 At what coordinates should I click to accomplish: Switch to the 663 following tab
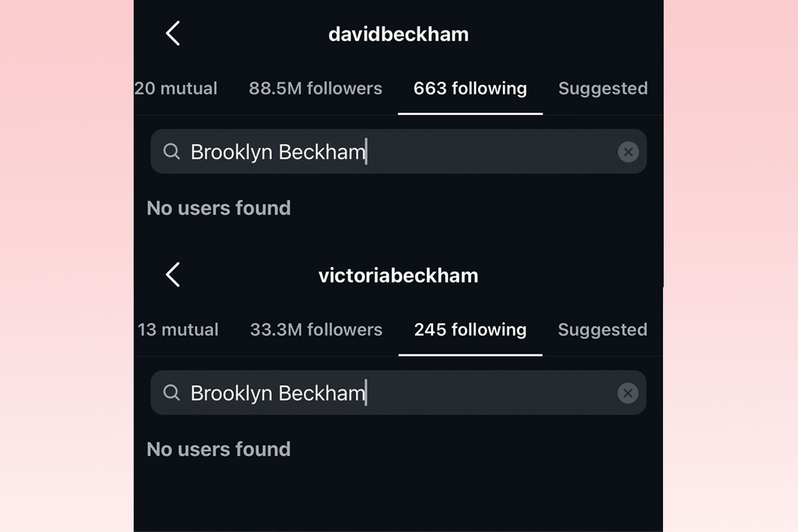tap(470, 88)
